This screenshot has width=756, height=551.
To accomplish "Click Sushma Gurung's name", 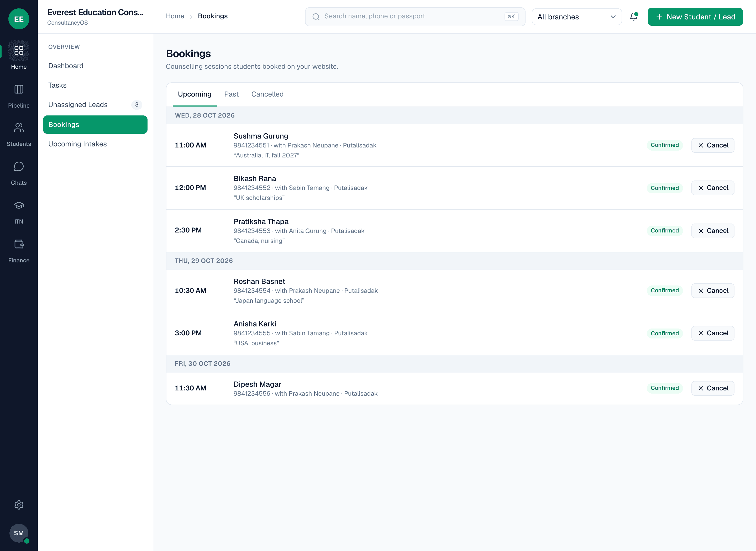I will (261, 136).
